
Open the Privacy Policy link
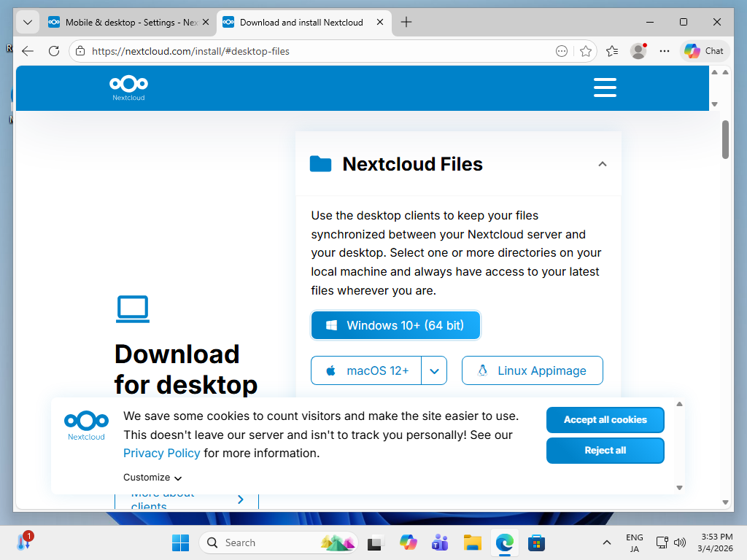tap(161, 454)
